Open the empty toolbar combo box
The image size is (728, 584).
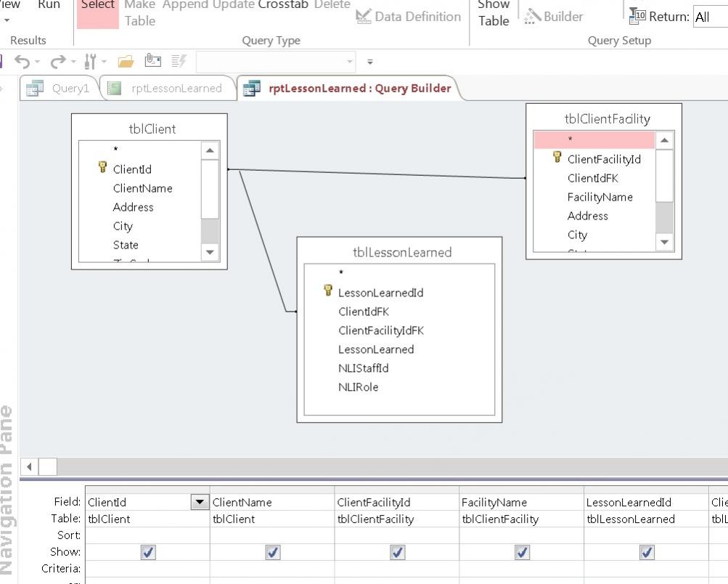[276, 62]
